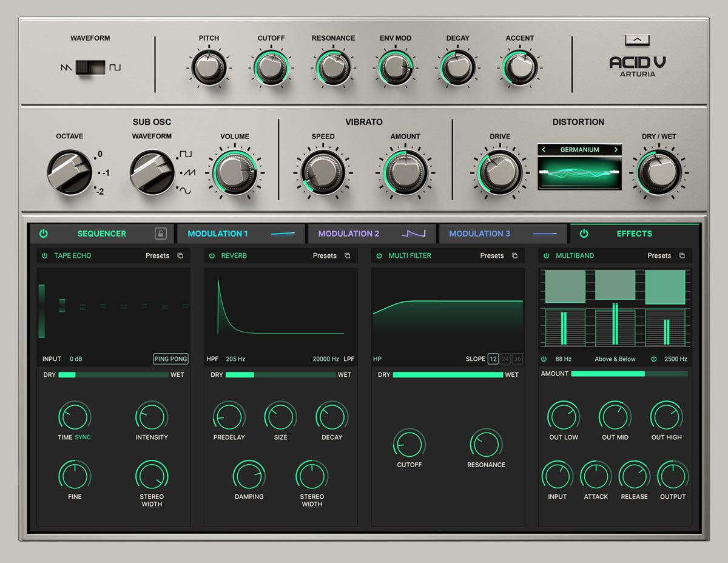Open the Multi Filter effect type selector
The image size is (728, 563).
(x=410, y=256)
